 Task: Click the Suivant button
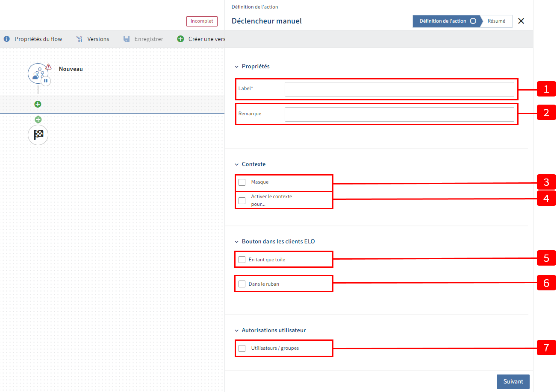[x=513, y=381]
